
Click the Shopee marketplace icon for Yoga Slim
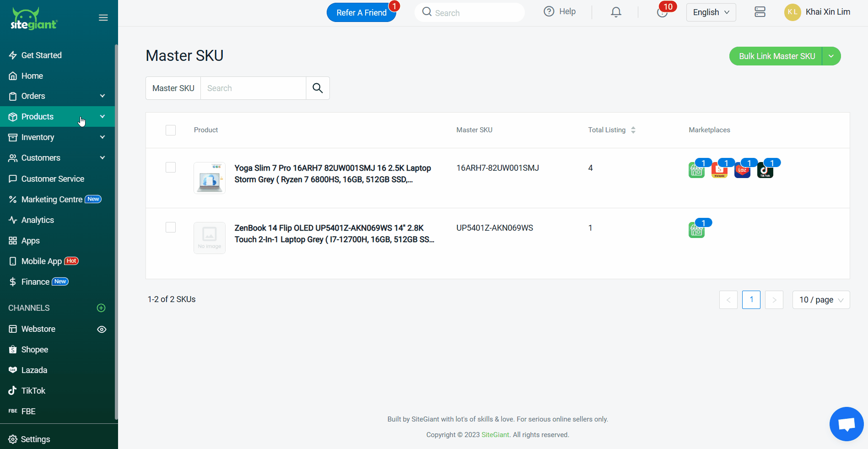point(719,170)
